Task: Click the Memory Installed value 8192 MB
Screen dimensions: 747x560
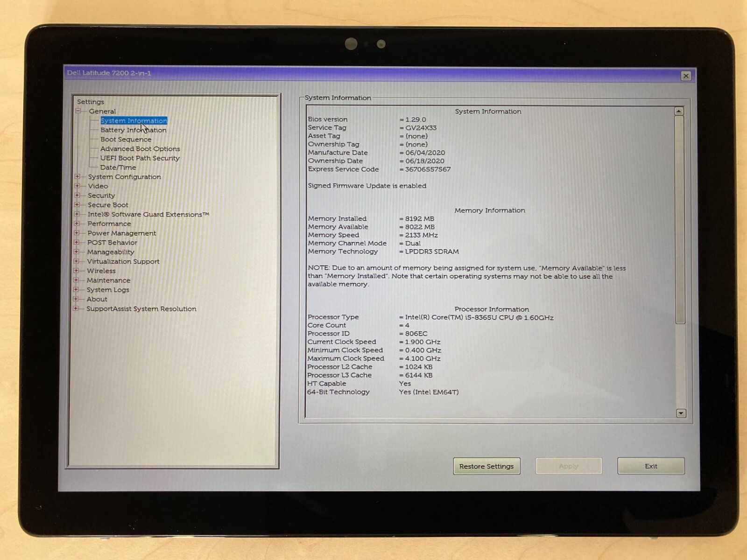Action: 419,218
